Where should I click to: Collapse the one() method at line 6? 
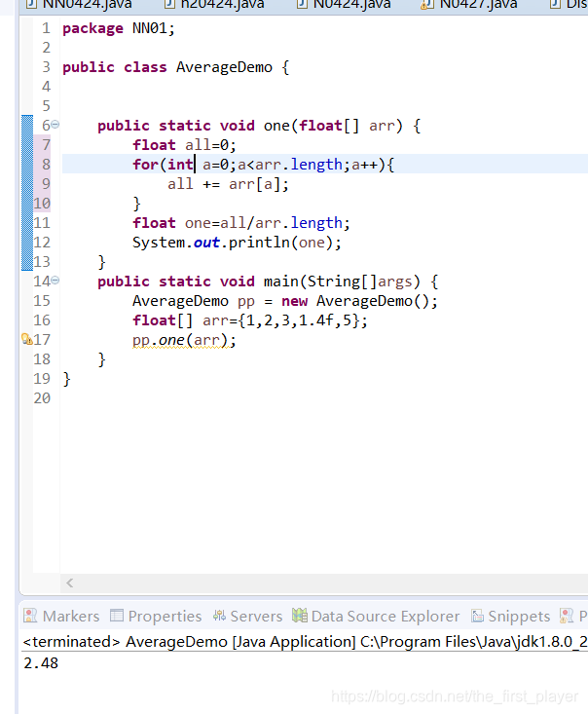pyautogui.click(x=55, y=125)
